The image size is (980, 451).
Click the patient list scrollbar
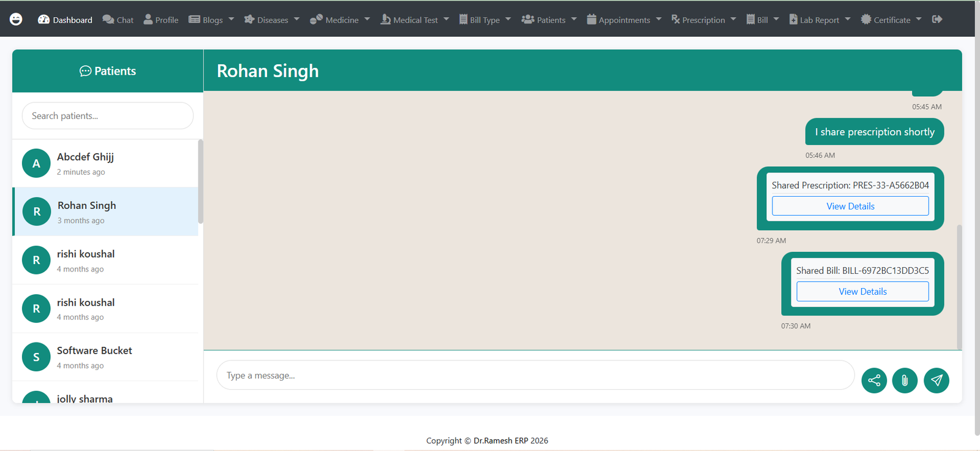click(x=200, y=181)
